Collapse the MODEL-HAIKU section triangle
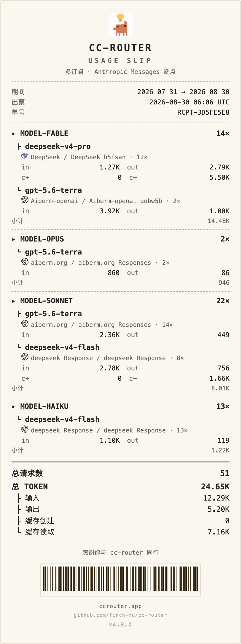The image size is (241, 644). [x=14, y=407]
